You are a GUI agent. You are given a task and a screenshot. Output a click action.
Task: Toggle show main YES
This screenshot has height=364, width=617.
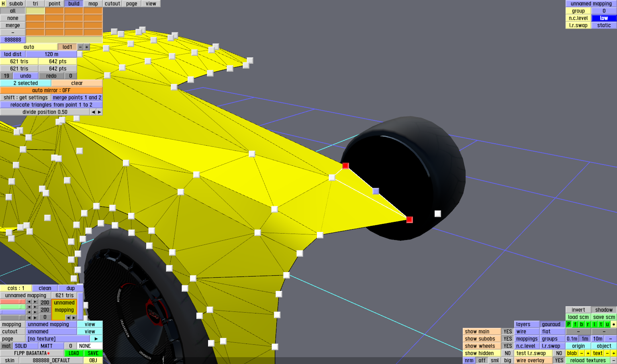tap(508, 331)
